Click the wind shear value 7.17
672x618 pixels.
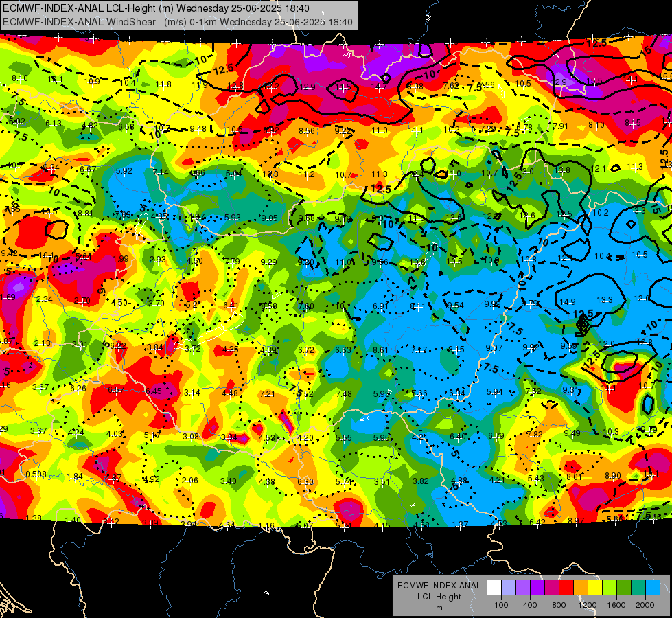tap(419, 350)
